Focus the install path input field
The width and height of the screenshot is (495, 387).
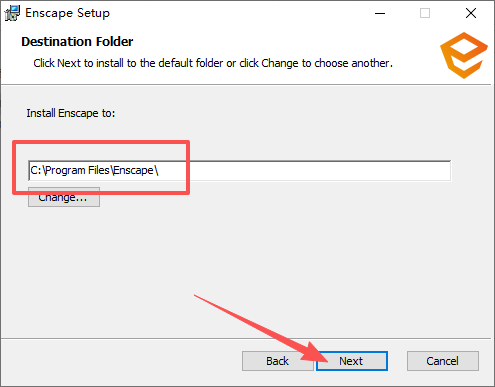click(239, 170)
